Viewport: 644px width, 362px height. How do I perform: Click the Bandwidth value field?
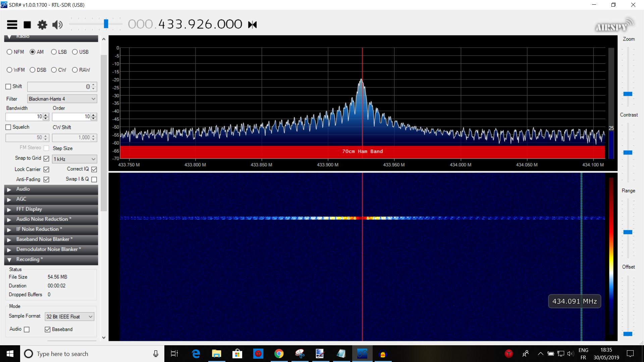tap(24, 117)
